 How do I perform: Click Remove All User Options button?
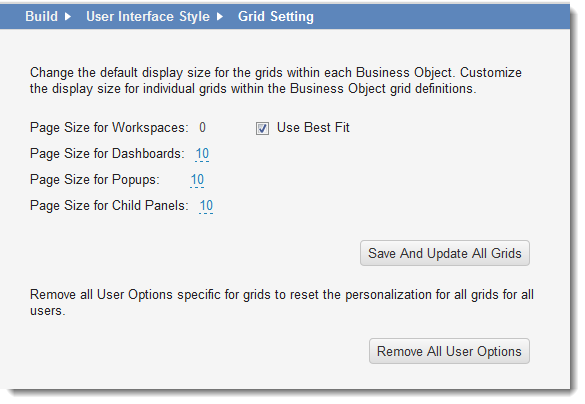tap(449, 351)
